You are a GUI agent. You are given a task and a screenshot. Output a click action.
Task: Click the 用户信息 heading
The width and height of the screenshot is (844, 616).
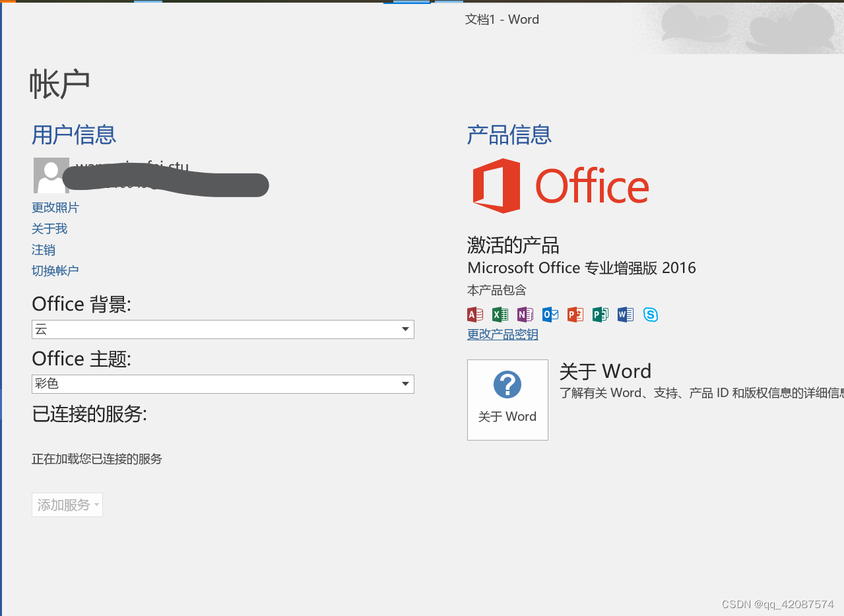pyautogui.click(x=74, y=135)
